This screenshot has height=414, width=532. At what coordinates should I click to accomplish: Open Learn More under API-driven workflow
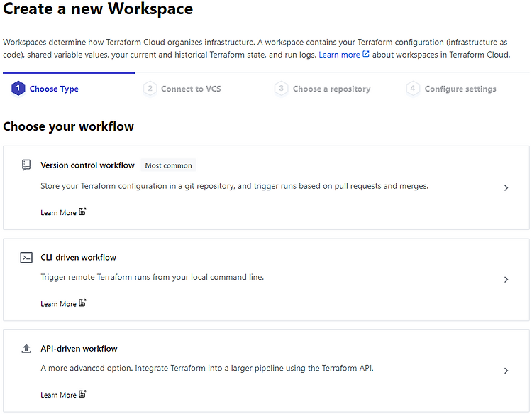click(58, 395)
